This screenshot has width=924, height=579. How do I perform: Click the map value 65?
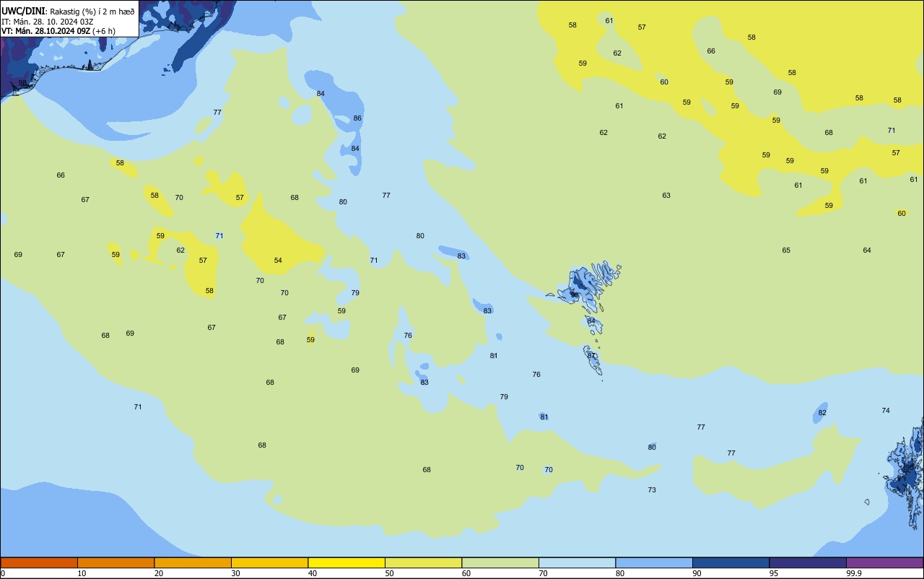(x=786, y=251)
